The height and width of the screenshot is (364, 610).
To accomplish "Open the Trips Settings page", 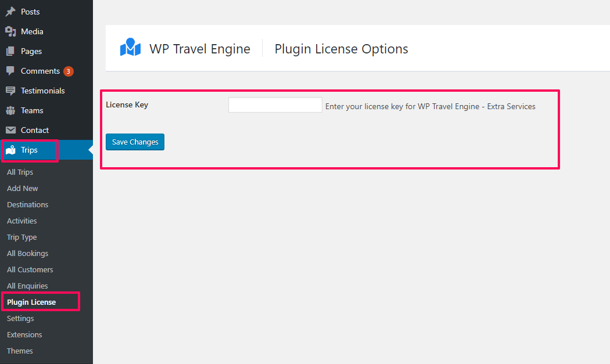I will [x=20, y=319].
